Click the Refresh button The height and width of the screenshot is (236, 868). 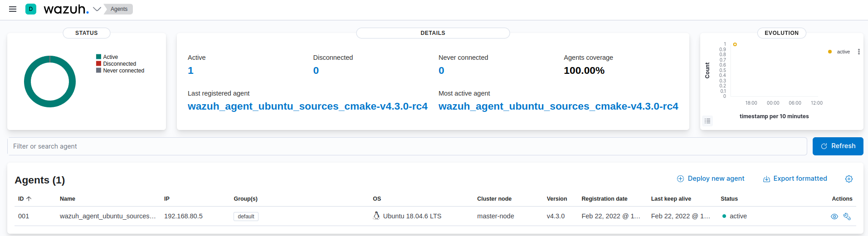pos(838,146)
